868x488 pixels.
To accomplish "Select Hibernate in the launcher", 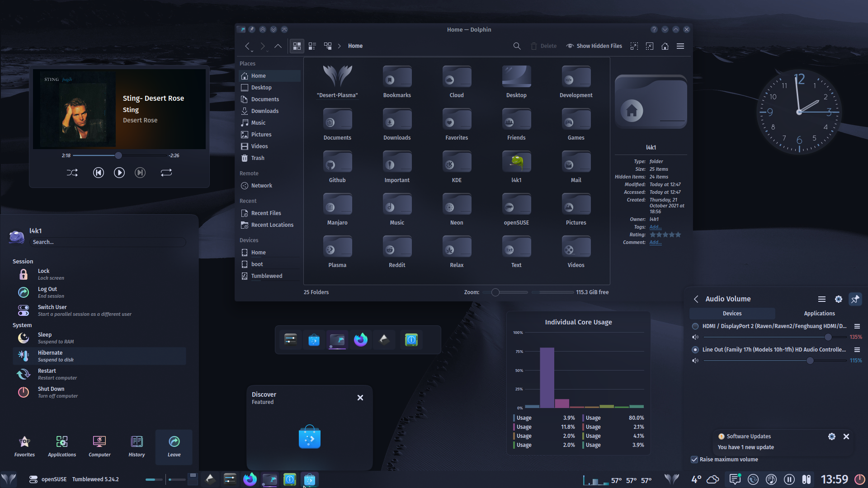I will click(99, 356).
